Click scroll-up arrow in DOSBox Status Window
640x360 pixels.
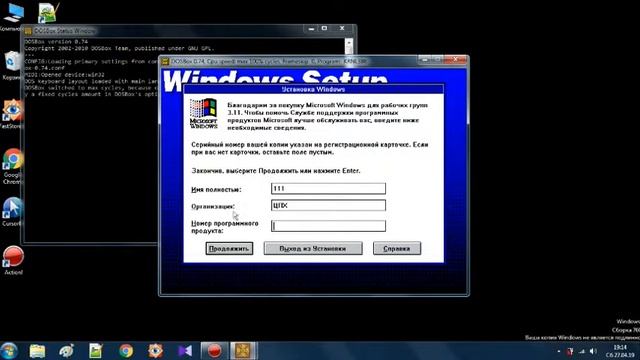pos(349,42)
